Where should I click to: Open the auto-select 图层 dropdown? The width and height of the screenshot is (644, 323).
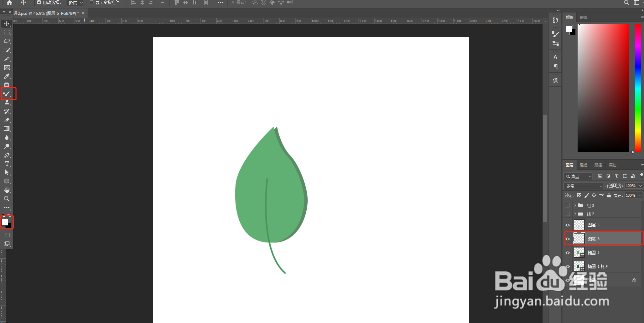[x=75, y=3]
